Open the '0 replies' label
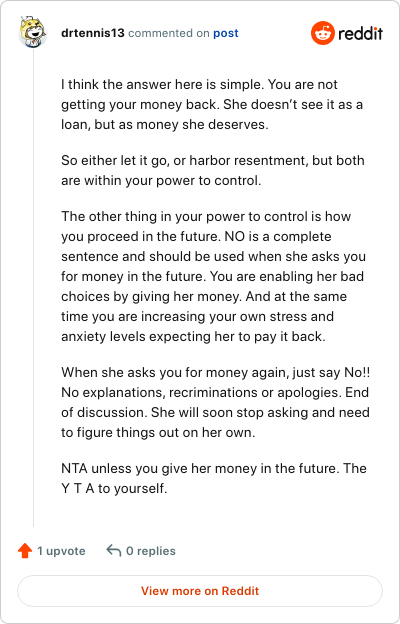Image resolution: width=400 pixels, height=624 pixels. pos(151,551)
